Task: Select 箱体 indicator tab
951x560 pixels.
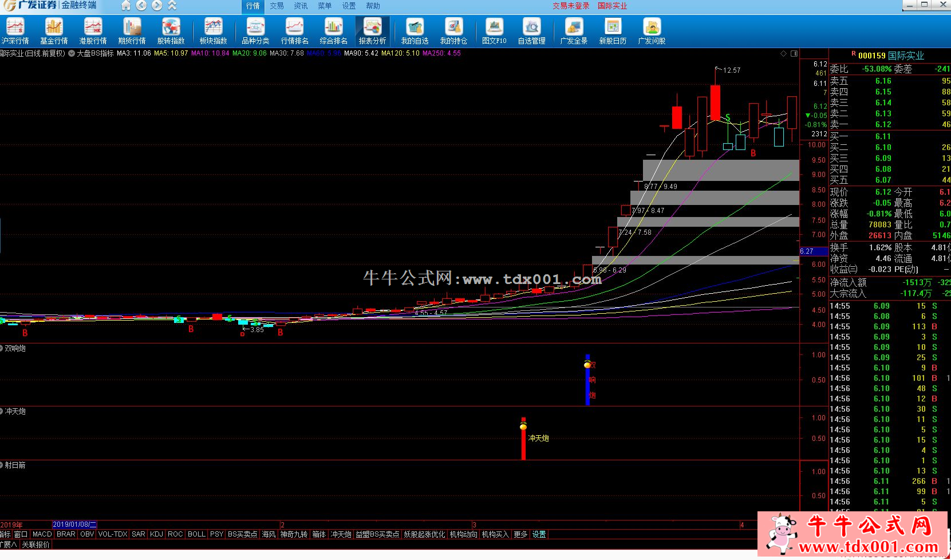Action: (319, 534)
